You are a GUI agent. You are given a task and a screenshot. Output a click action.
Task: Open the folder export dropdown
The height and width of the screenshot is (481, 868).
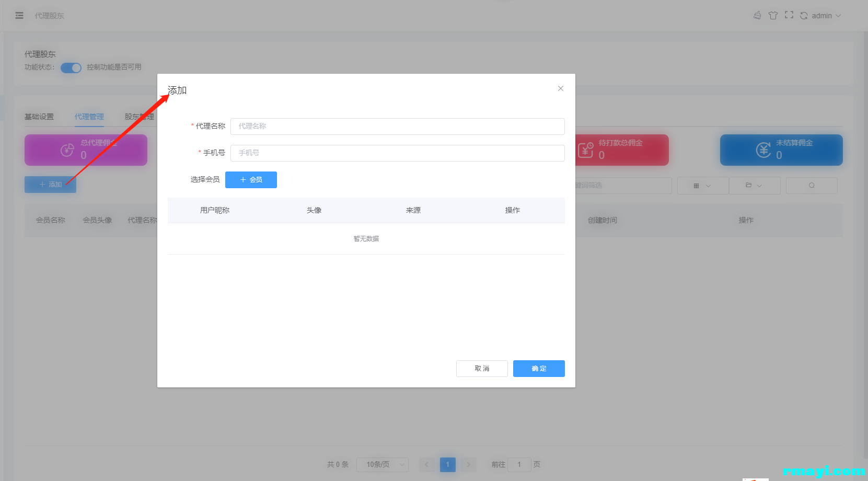[755, 186]
